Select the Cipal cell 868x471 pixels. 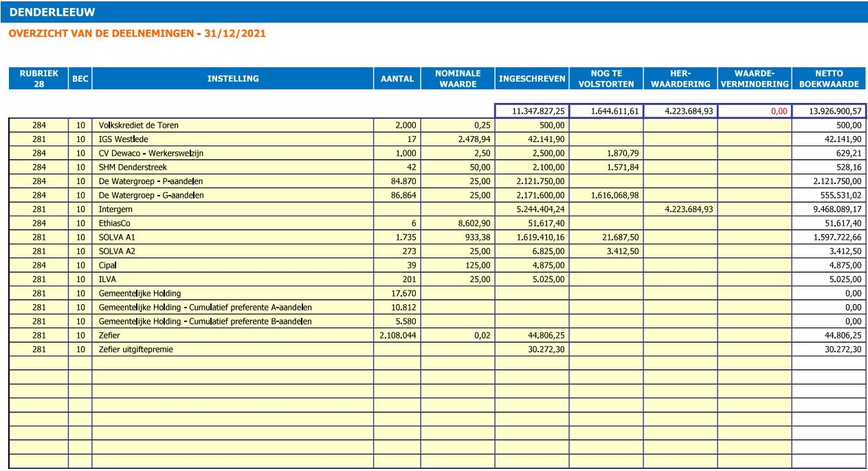coord(233,265)
